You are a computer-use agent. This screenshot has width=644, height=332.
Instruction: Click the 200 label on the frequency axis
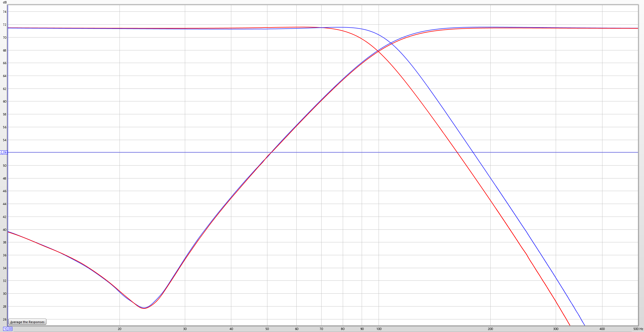click(490, 329)
